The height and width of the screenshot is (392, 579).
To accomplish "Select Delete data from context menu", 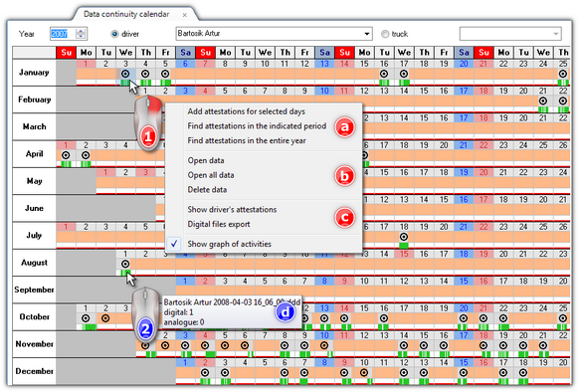I will (207, 190).
